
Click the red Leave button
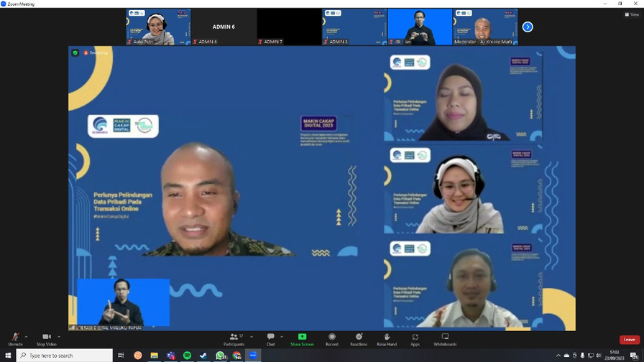(x=629, y=340)
